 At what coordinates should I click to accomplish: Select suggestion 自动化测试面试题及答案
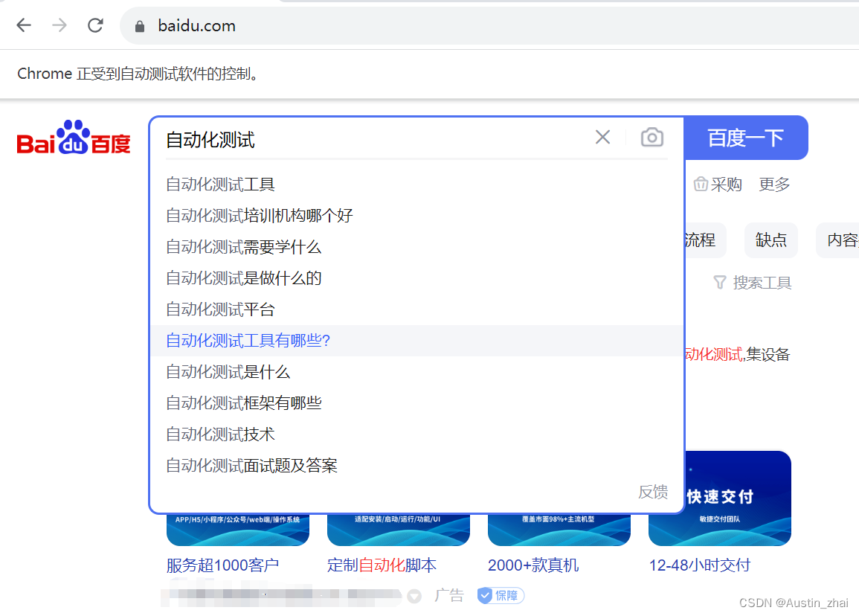pos(416,466)
